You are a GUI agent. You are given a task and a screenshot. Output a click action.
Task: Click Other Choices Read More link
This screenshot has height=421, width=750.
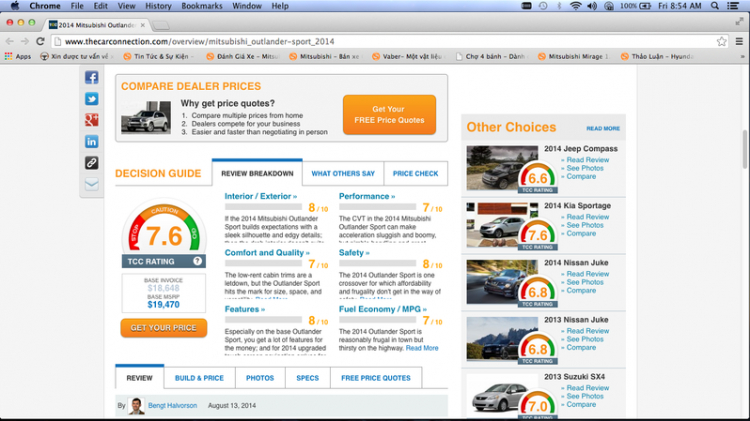pyautogui.click(x=603, y=128)
